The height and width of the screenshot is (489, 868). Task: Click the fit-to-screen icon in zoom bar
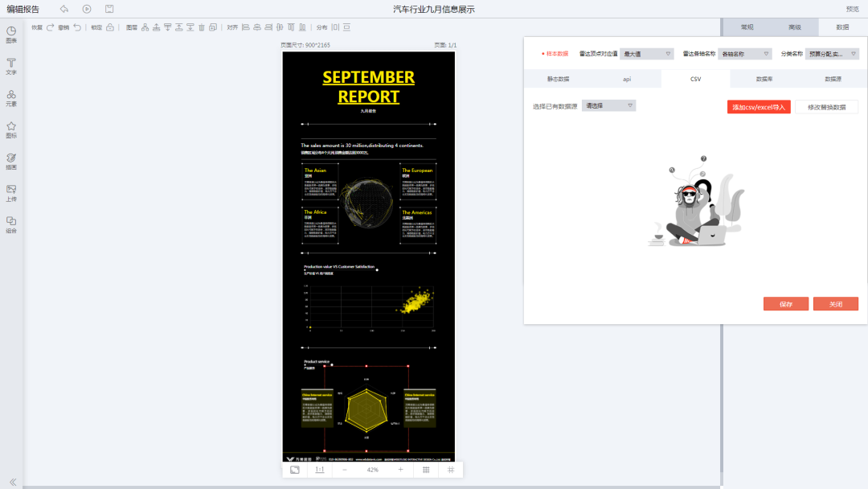(295, 470)
